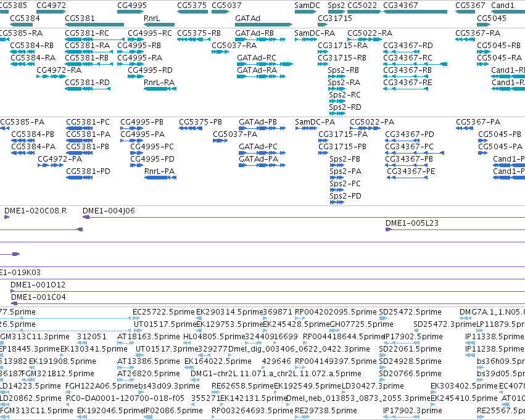Click the GATAd gene bar
525x420 pixels.
click(x=264, y=25)
